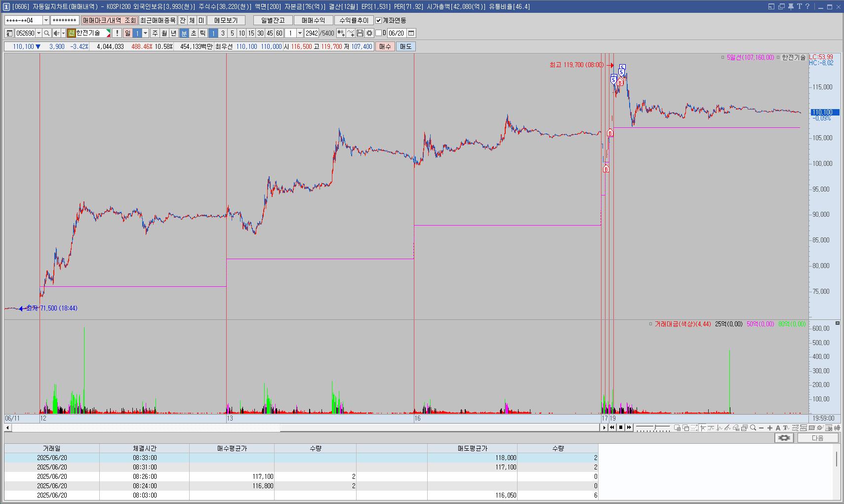Click the exclamation mark info icon

click(117, 33)
